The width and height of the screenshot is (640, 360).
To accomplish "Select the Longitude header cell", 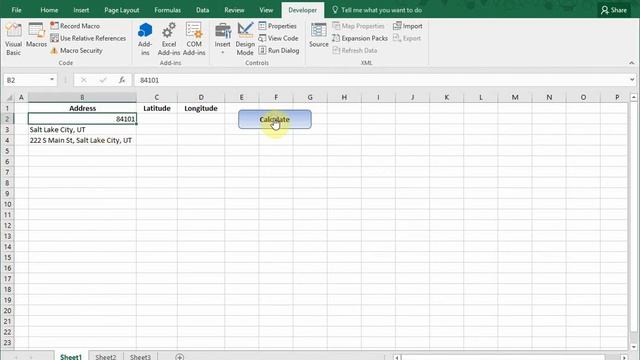I will pyautogui.click(x=201, y=108).
